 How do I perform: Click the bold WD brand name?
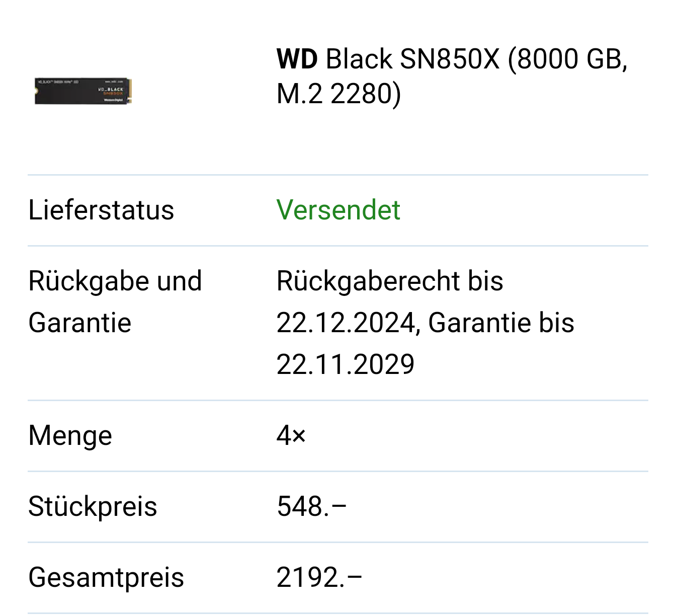297,59
